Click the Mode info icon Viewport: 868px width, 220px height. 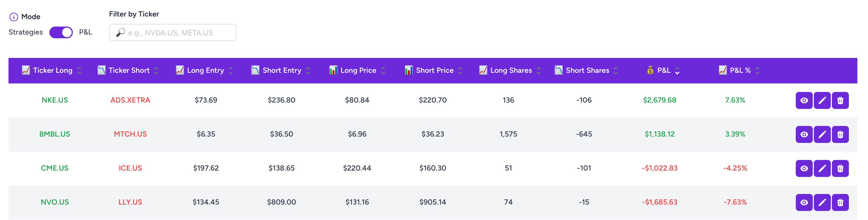coord(14,17)
